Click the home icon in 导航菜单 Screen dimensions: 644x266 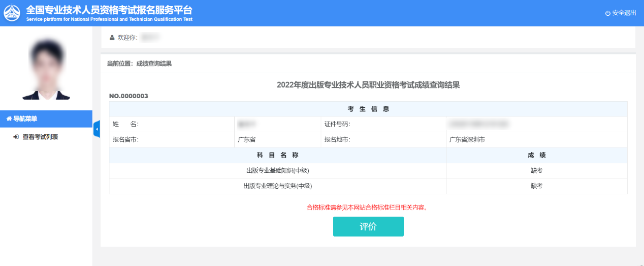click(9, 119)
